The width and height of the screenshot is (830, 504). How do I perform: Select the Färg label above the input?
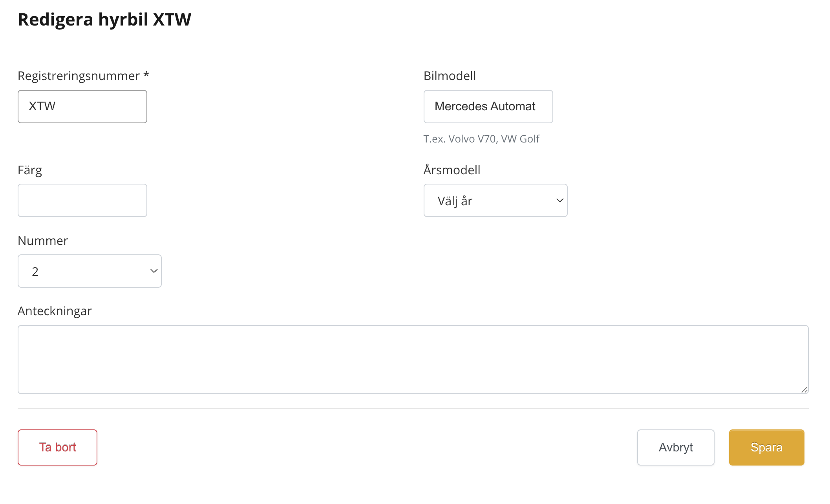[30, 170]
